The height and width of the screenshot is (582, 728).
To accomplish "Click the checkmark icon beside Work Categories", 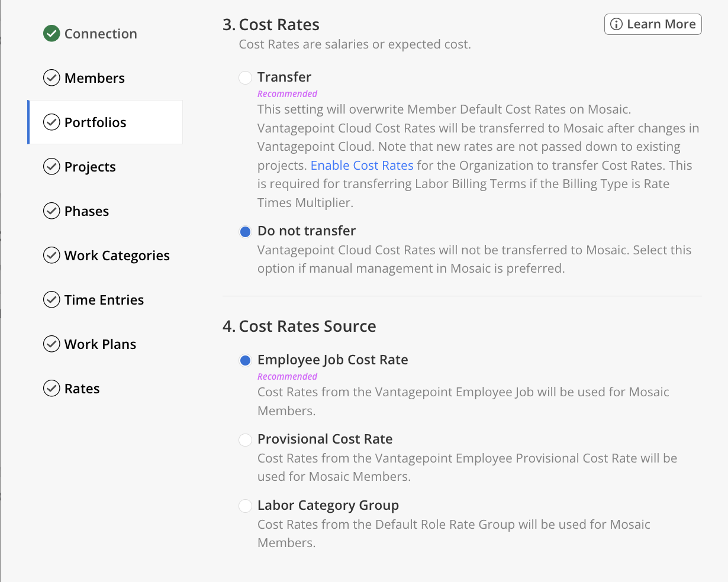I will [51, 256].
